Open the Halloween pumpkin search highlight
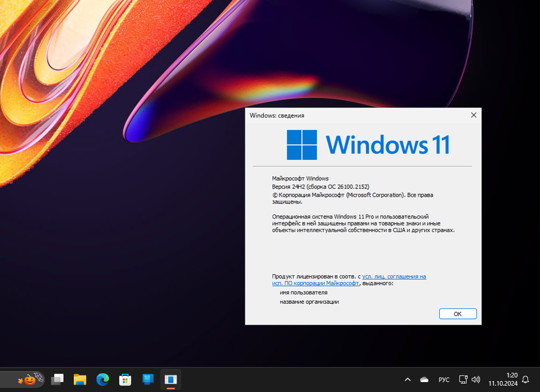This screenshot has height=392, width=540. click(x=30, y=379)
